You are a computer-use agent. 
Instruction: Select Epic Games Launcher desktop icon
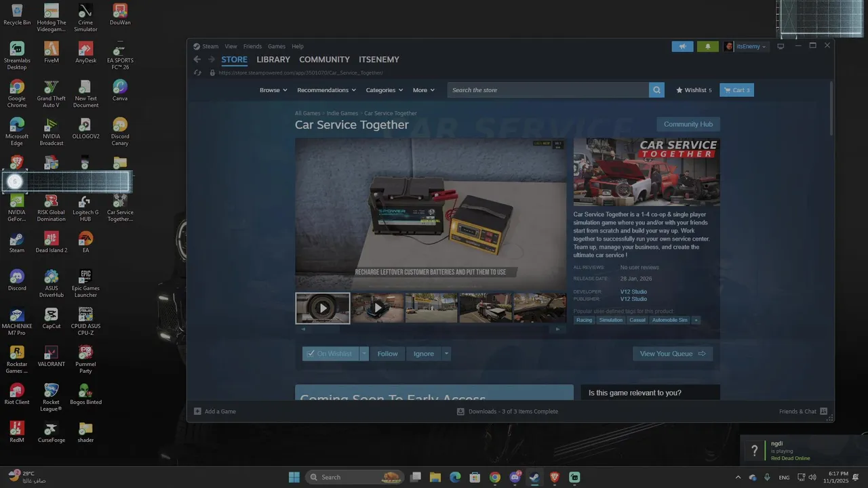tap(85, 283)
